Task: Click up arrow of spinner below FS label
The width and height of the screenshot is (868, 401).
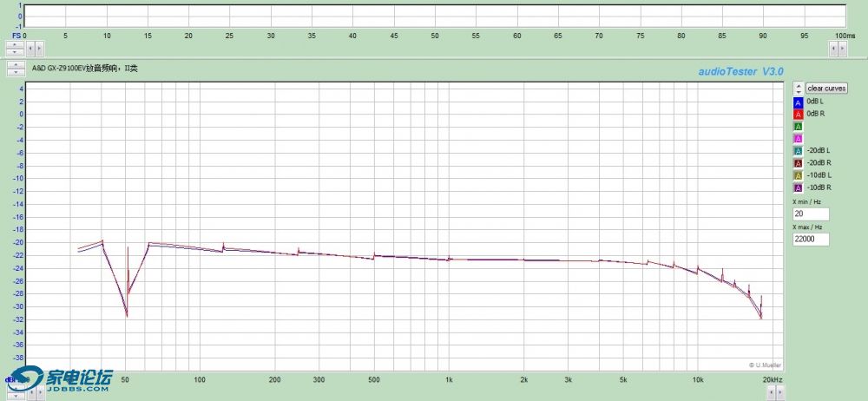Action: (15, 45)
